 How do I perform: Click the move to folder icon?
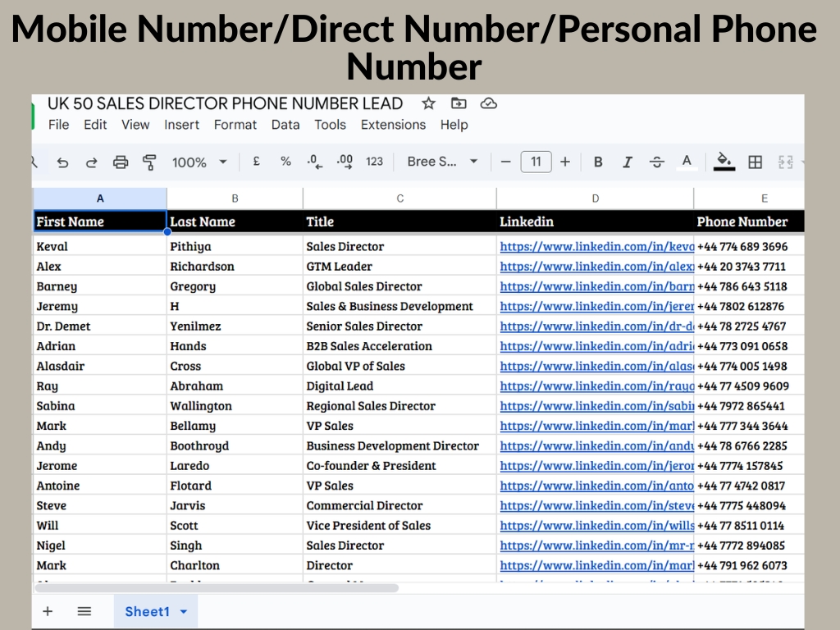click(459, 103)
